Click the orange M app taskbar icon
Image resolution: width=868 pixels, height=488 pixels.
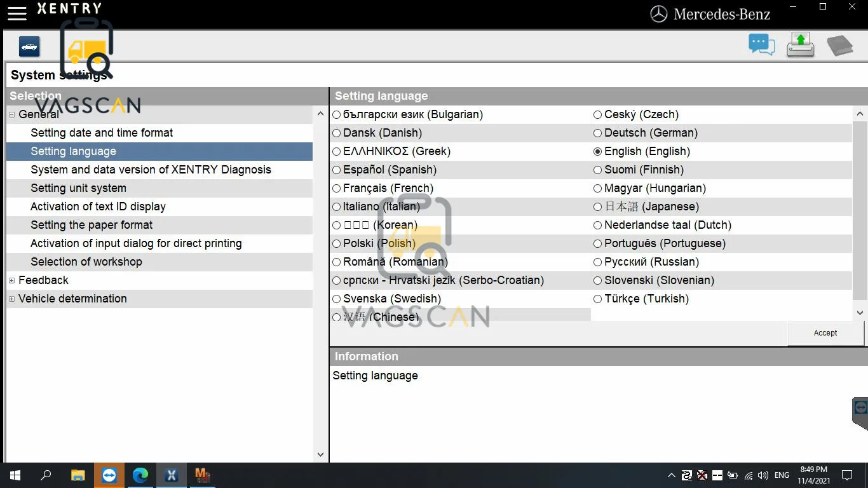point(203,475)
